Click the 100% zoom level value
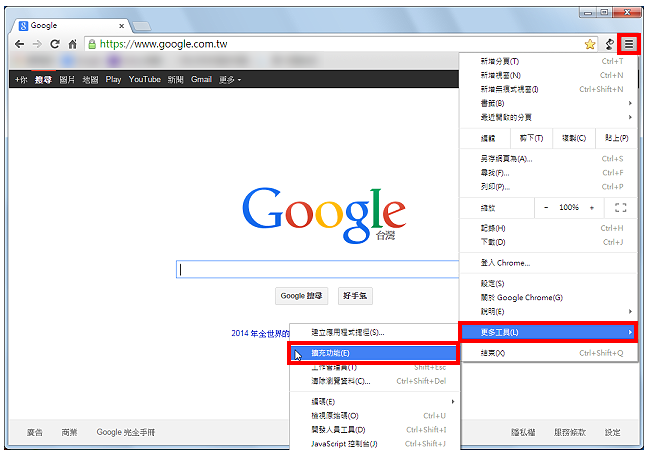 click(x=569, y=207)
